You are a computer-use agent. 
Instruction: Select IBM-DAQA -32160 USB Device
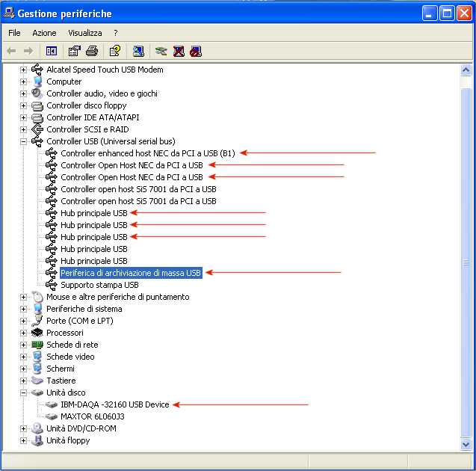point(115,404)
